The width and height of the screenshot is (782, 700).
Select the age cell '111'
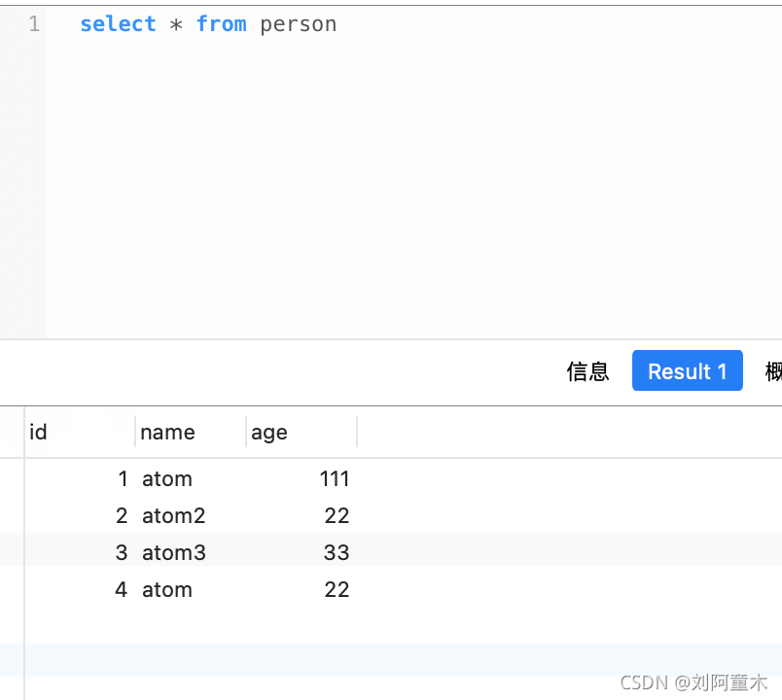pyautogui.click(x=302, y=478)
